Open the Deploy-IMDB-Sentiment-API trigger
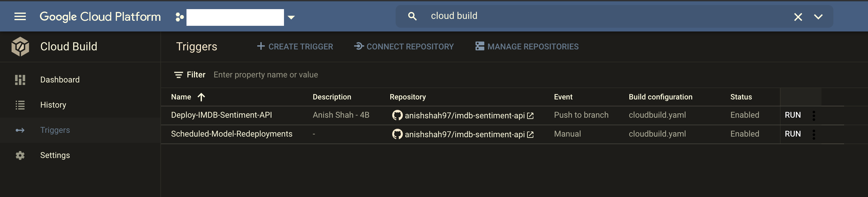868x197 pixels. (221, 115)
